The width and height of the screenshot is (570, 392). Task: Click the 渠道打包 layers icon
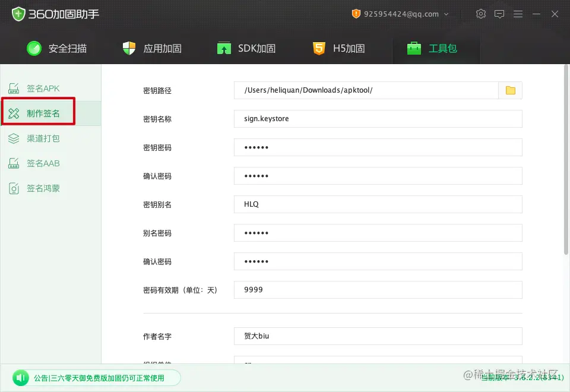(14, 138)
